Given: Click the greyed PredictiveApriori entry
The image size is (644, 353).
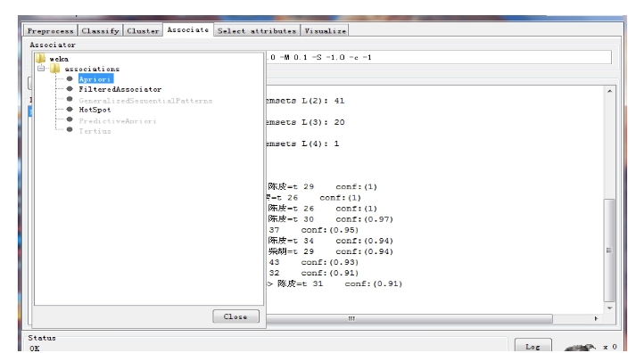Looking at the screenshot, I should point(118,120).
